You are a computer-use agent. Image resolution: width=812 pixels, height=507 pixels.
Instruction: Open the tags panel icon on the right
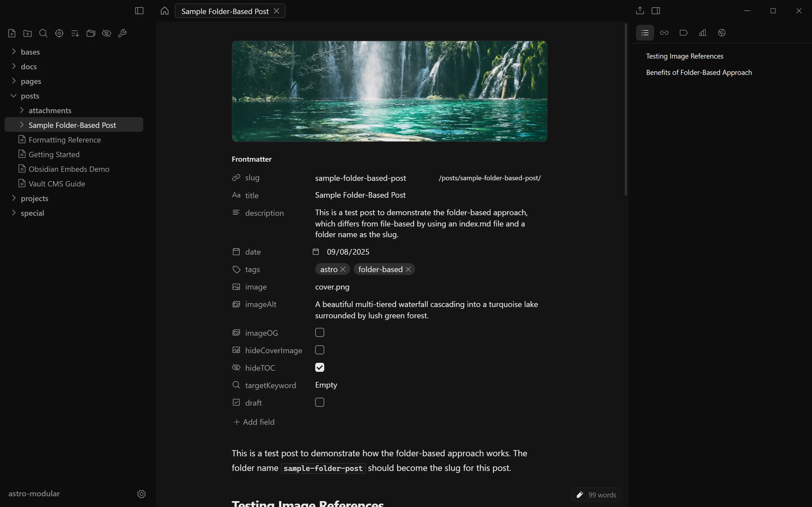(x=683, y=32)
